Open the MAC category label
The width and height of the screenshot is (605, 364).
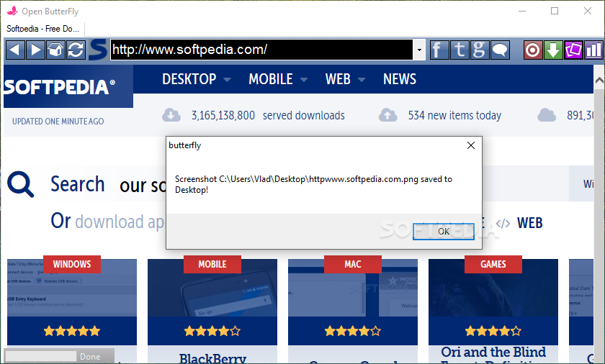(x=353, y=264)
